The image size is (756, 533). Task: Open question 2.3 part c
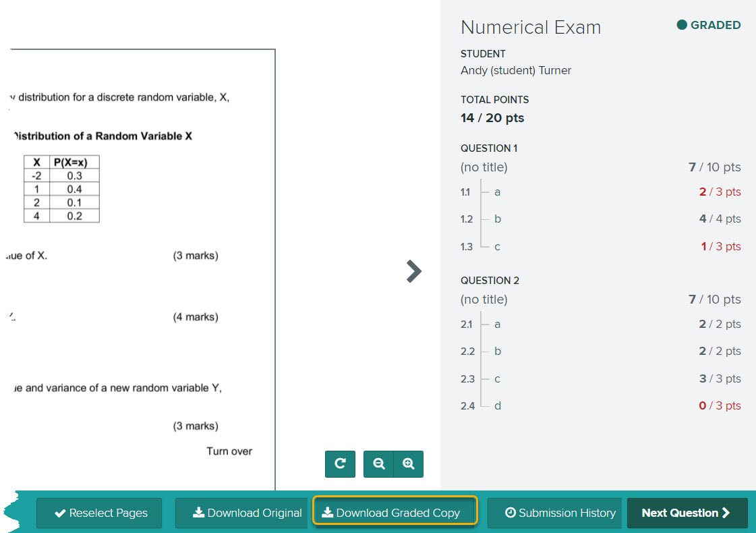point(497,379)
